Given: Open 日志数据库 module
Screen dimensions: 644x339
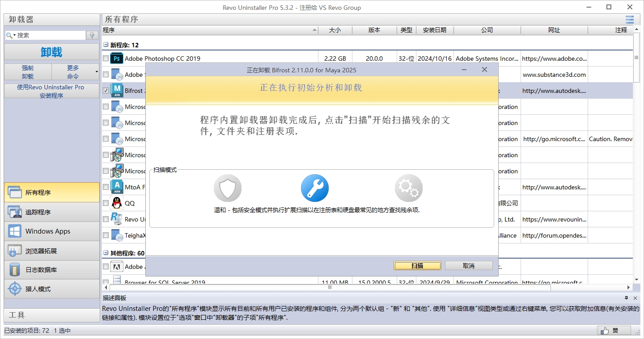Looking at the screenshot, I should pyautogui.click(x=52, y=270).
